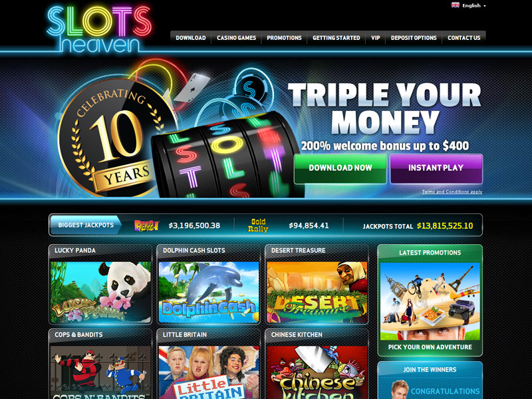The width and height of the screenshot is (532, 399).
Task: Open the Casino Games menu
Action: tap(237, 38)
